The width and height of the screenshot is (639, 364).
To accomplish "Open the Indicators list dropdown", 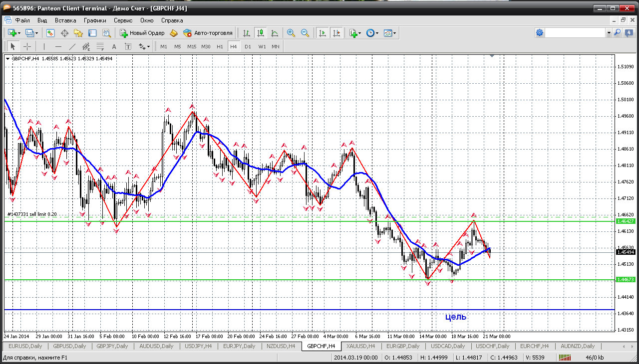I will 360,33.
